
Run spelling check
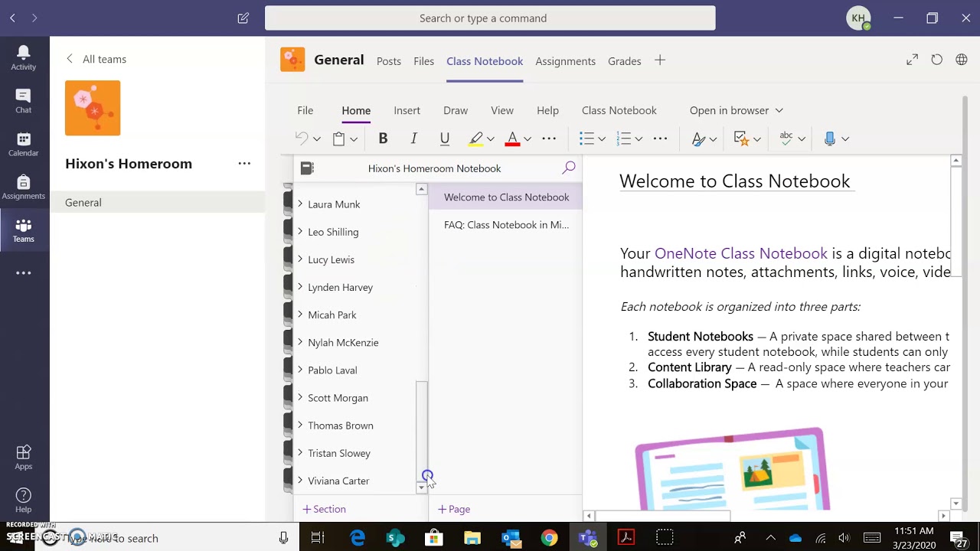click(x=786, y=139)
